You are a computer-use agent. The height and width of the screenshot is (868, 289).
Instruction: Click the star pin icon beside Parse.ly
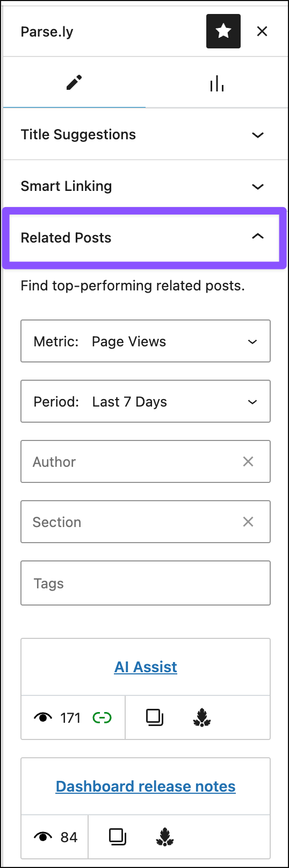[223, 31]
